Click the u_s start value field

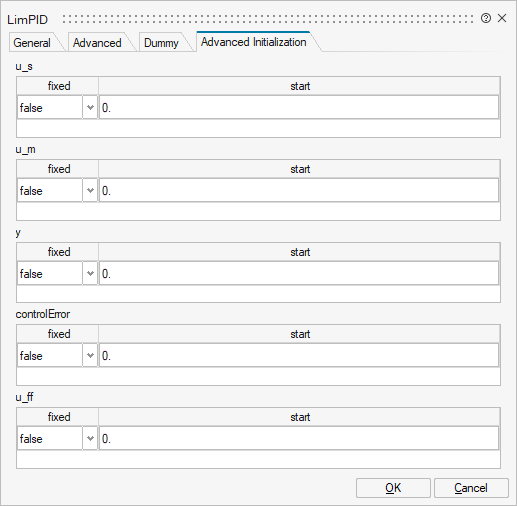299,107
